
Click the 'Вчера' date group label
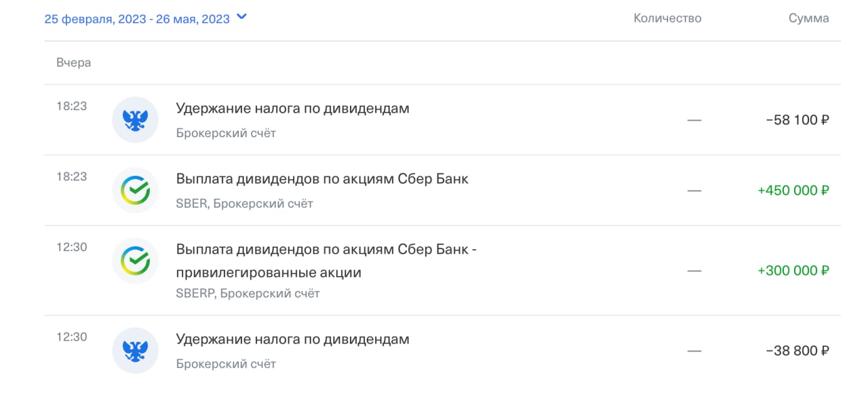[x=74, y=63]
